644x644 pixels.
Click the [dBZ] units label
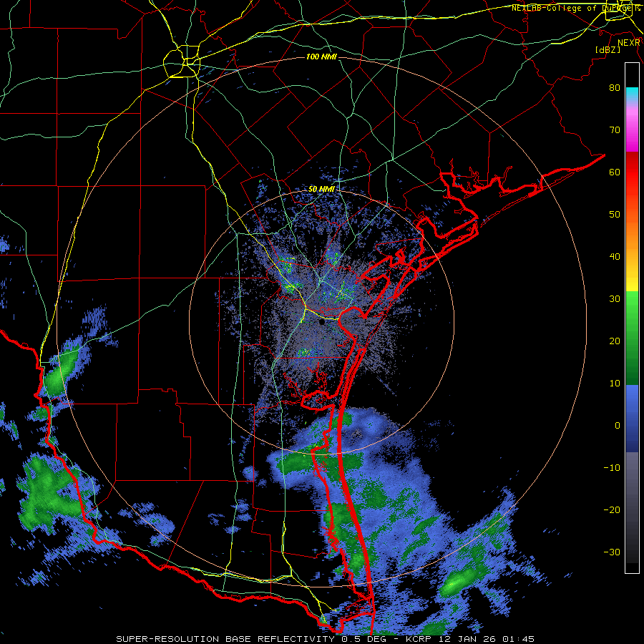608,49
